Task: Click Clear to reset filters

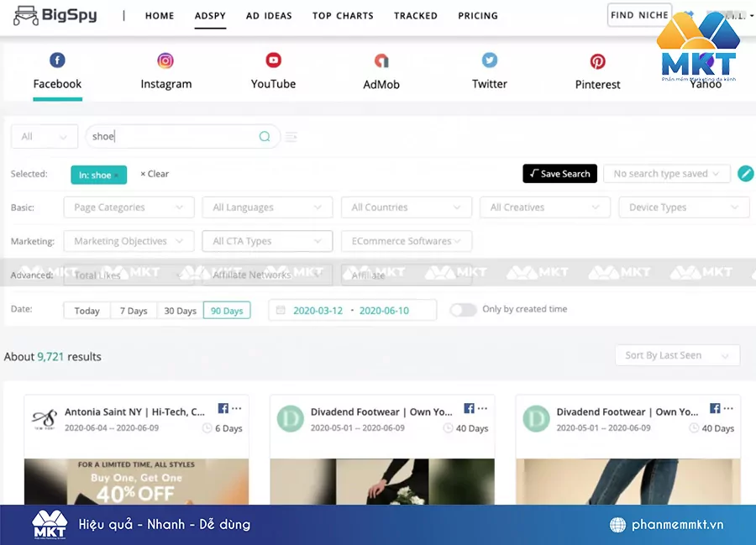Action: point(155,174)
